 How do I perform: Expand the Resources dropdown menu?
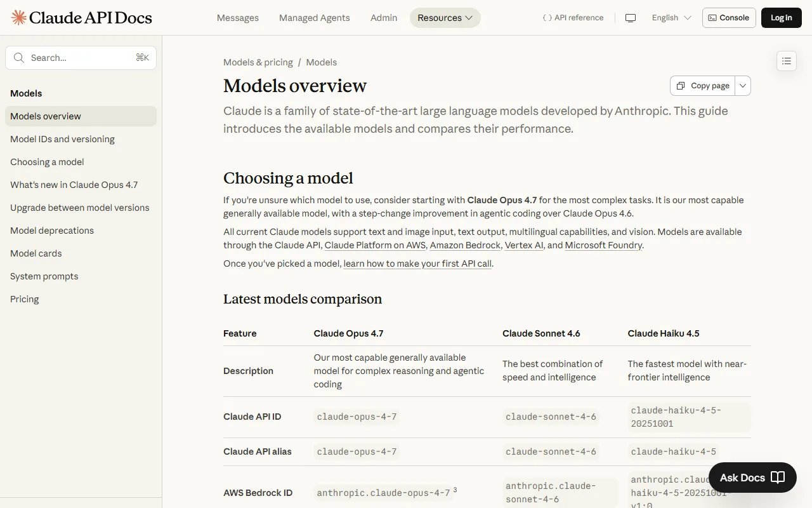445,18
